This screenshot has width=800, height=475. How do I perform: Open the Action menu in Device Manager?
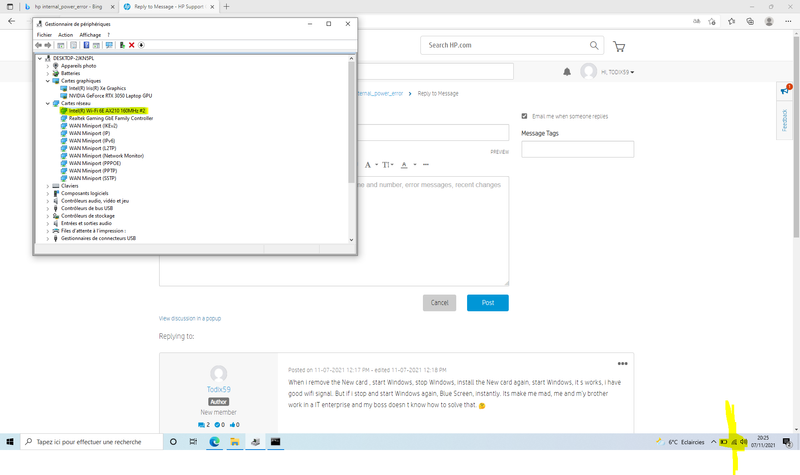pyautogui.click(x=65, y=35)
